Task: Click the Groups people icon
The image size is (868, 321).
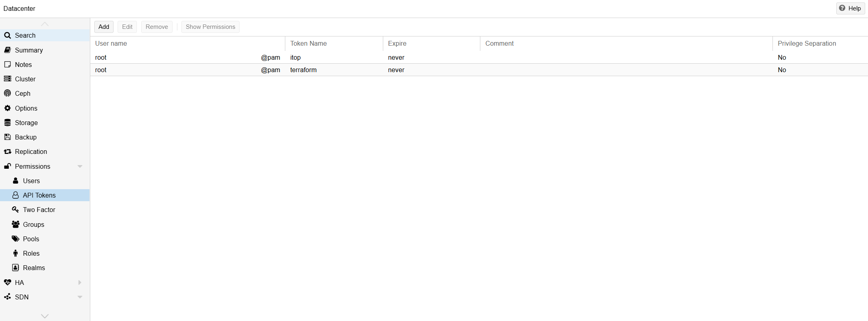Action: point(16,224)
